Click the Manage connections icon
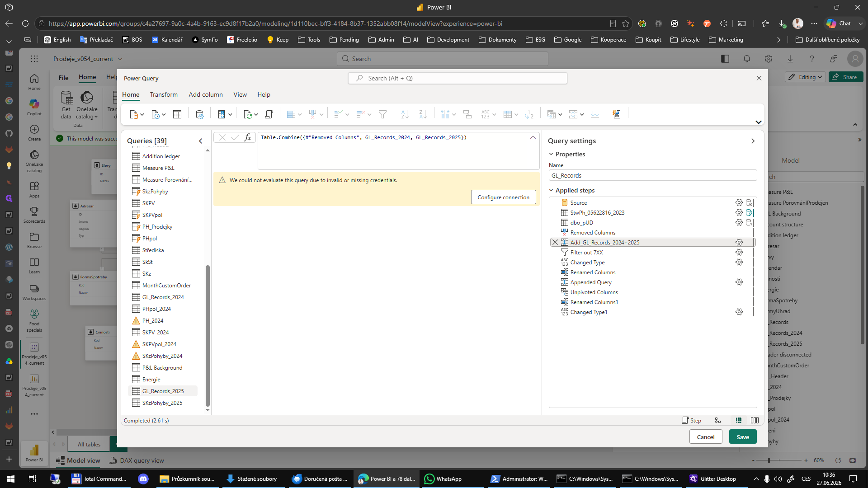This screenshot has width=868, height=488. click(x=199, y=114)
